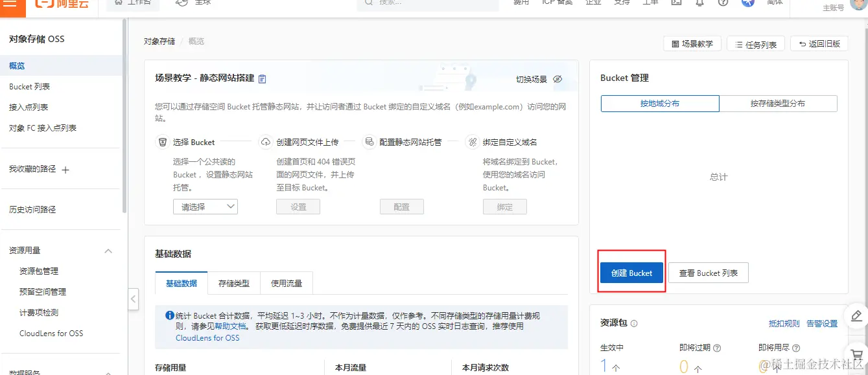Click the bucket icon before 选择 Bucket

pyautogui.click(x=163, y=142)
